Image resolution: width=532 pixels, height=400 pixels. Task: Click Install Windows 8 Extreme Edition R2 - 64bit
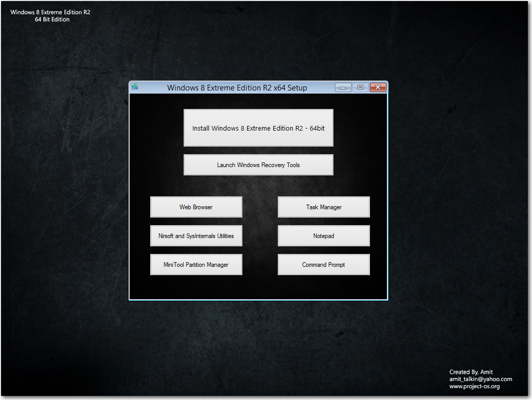(258, 128)
